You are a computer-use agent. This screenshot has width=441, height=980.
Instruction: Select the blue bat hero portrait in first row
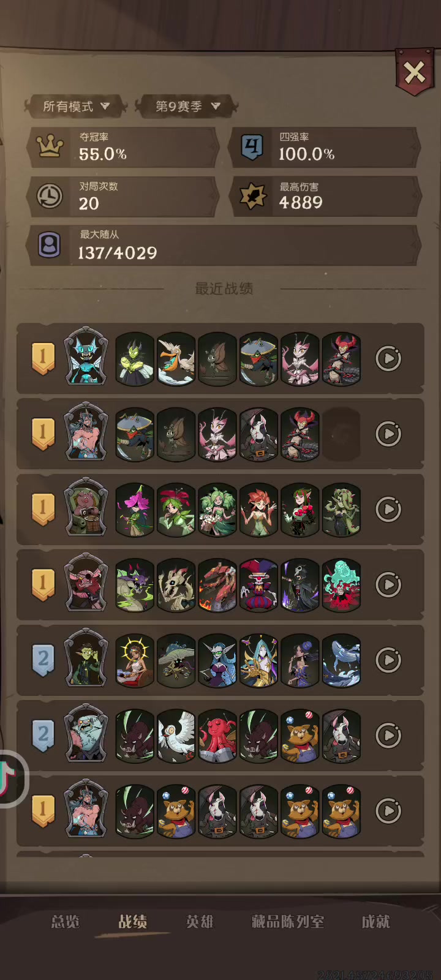pos(86,356)
